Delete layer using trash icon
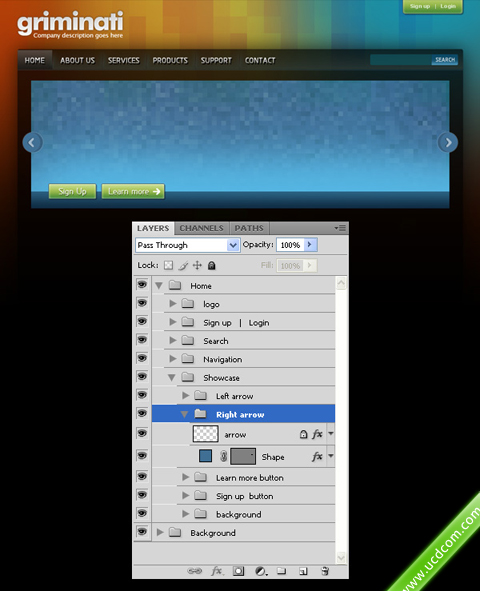This screenshot has width=480, height=591. coord(325,571)
